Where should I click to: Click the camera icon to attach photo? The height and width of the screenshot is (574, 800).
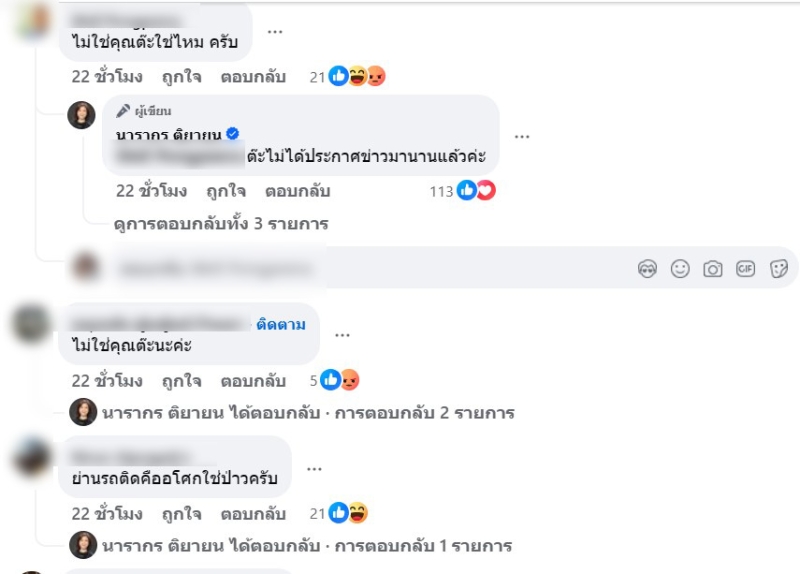(712, 268)
